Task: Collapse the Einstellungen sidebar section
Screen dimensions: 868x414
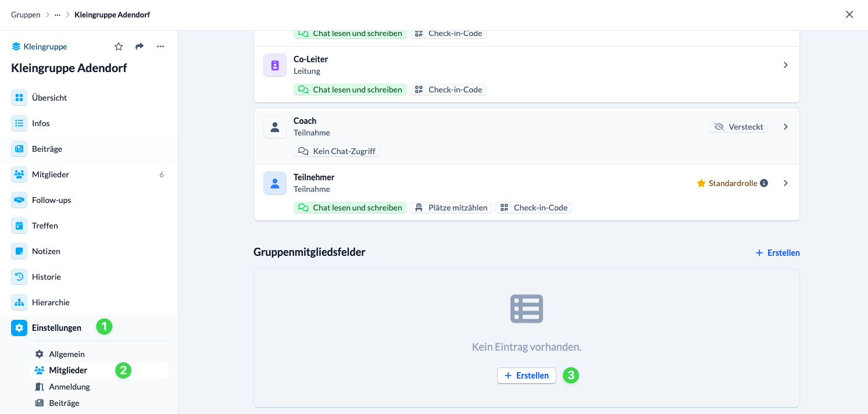Action: pyautogui.click(x=56, y=328)
